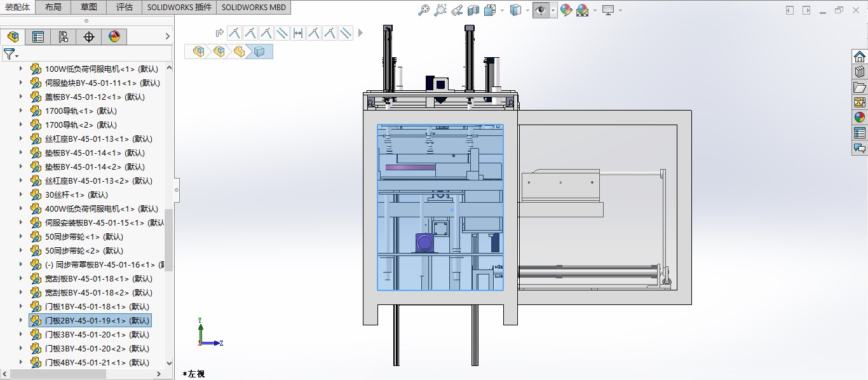Screen dimensions: 868x380
Task: Click the Edit Appearance icon
Action: coord(566,10)
